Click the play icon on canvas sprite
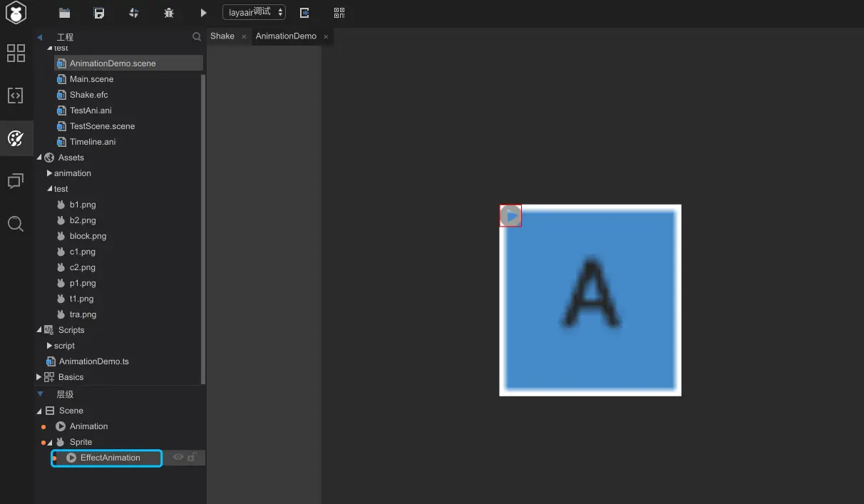 (x=510, y=215)
